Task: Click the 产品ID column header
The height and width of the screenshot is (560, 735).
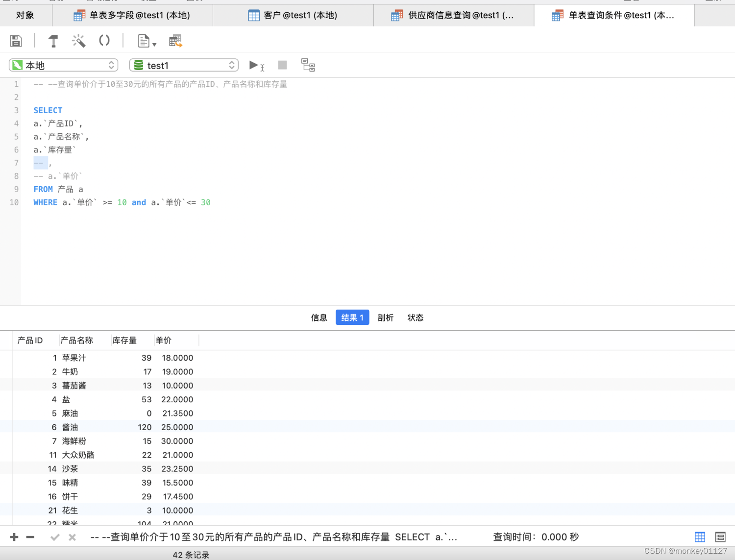Action: pos(35,340)
